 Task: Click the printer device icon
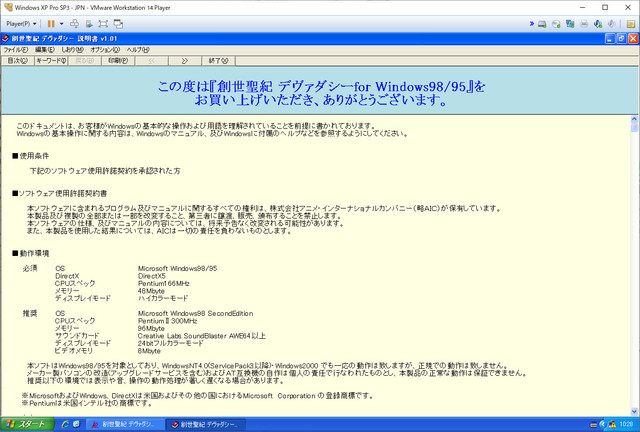[x=584, y=24]
